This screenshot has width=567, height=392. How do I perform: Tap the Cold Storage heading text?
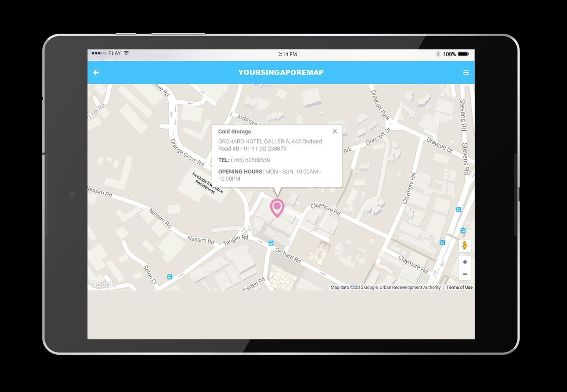pos(234,132)
